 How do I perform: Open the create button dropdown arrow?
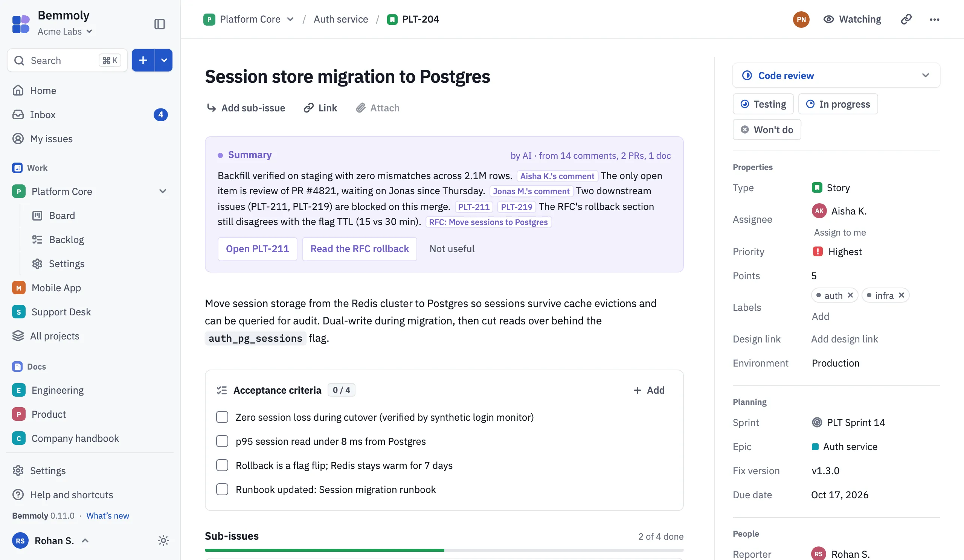point(164,60)
